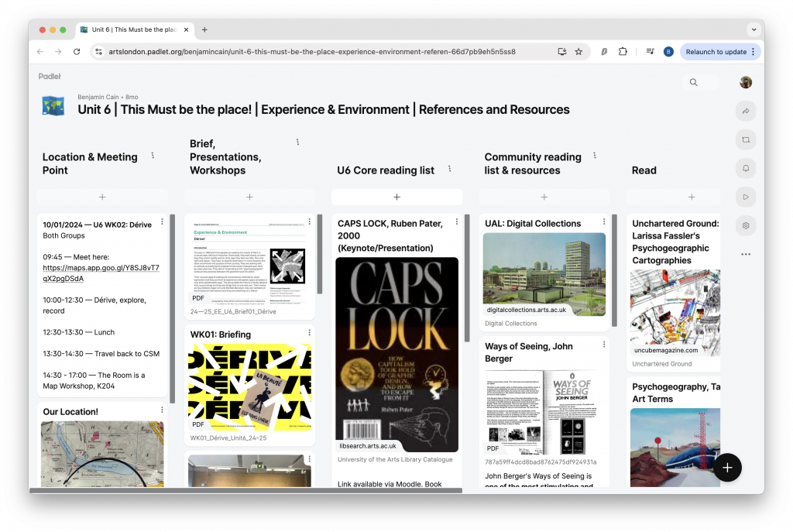
Task: Open site information icon in address bar
Action: (x=98, y=52)
